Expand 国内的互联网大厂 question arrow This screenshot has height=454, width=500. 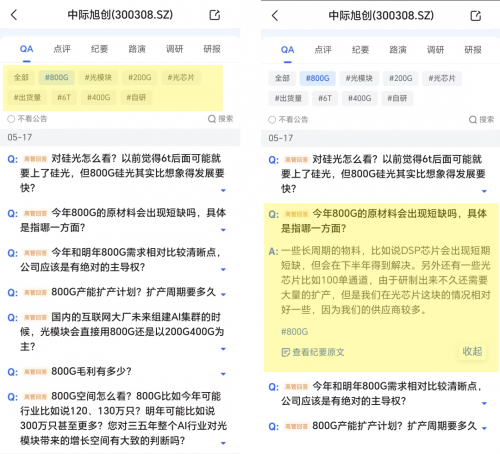[x=223, y=349]
